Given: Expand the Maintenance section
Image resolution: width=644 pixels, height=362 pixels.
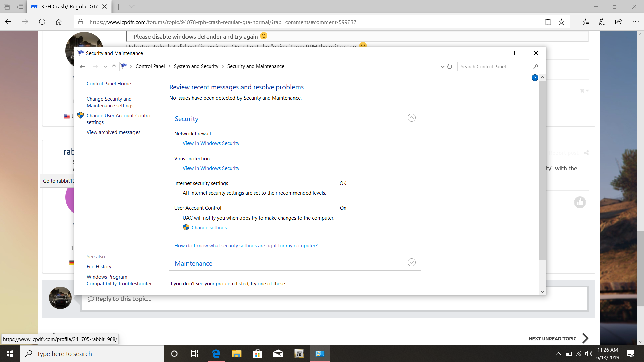Looking at the screenshot, I should tap(411, 263).
